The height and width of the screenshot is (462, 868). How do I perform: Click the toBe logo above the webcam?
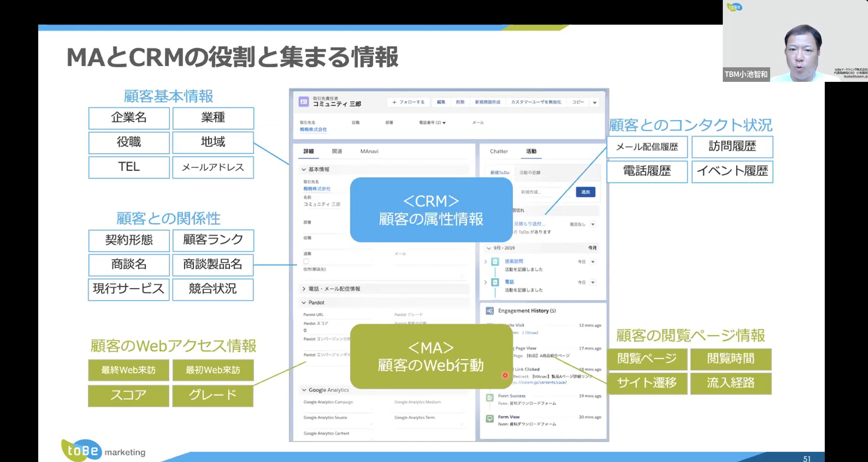(735, 6)
